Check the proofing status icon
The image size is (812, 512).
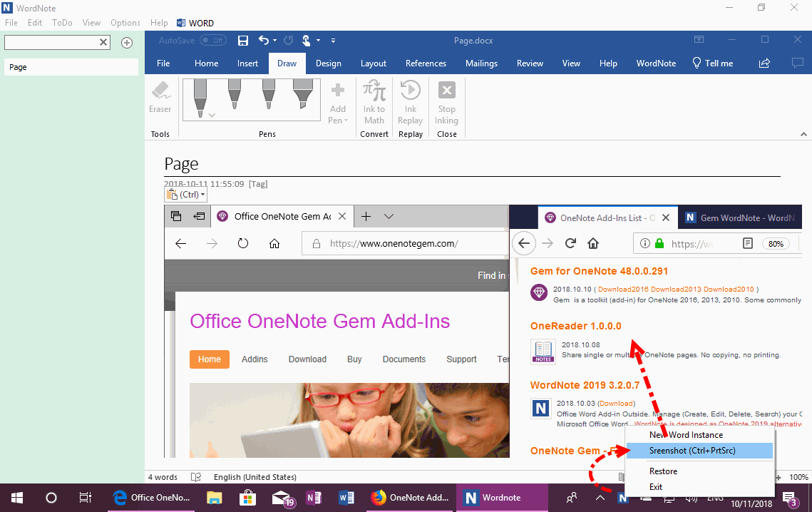(x=196, y=477)
